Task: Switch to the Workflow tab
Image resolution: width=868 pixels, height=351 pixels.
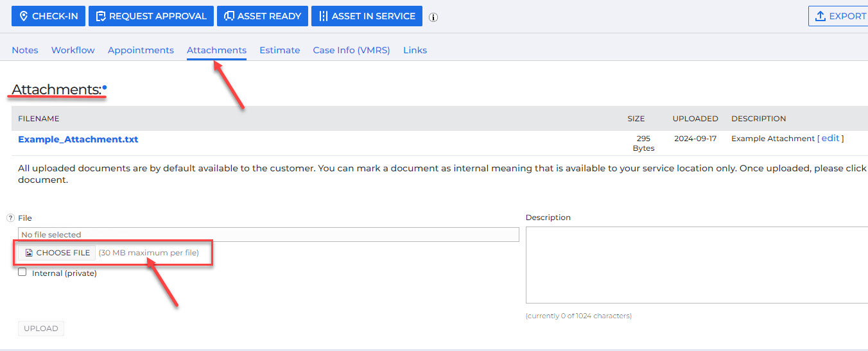Action: 73,50
